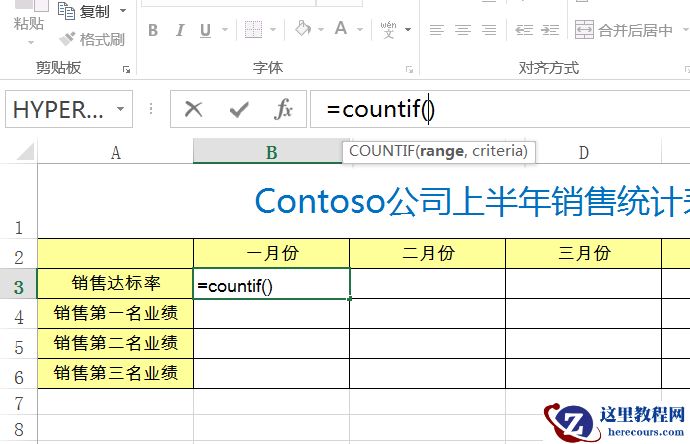Toggle Underline formatting

tap(205, 30)
